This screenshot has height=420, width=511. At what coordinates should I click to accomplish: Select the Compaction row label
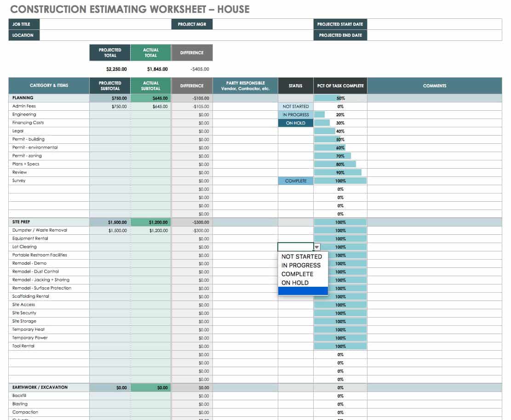pyautogui.click(x=25, y=412)
